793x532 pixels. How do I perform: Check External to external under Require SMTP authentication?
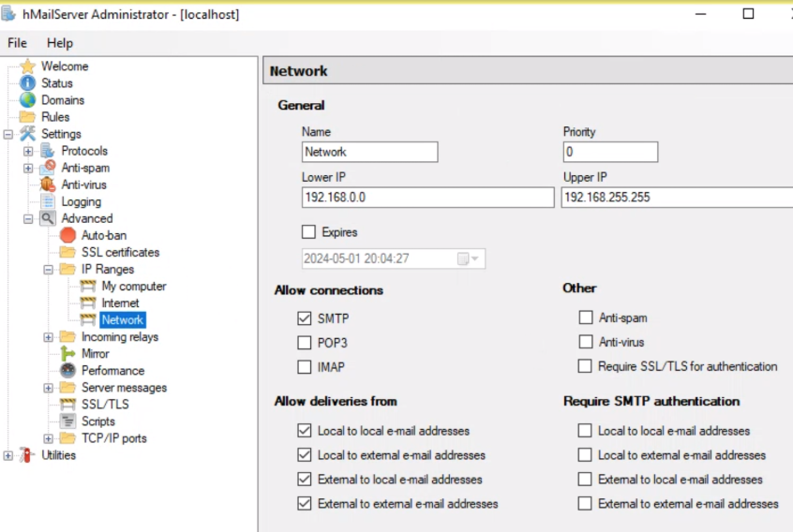pyautogui.click(x=585, y=503)
